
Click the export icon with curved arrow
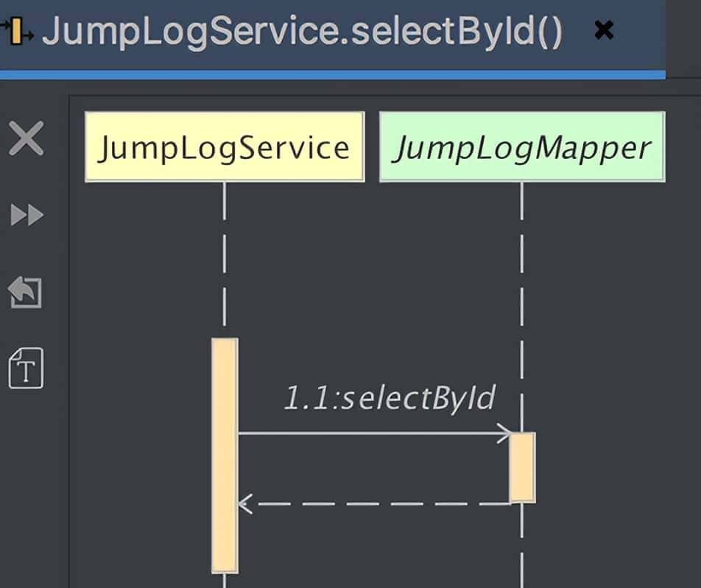pos(26,292)
